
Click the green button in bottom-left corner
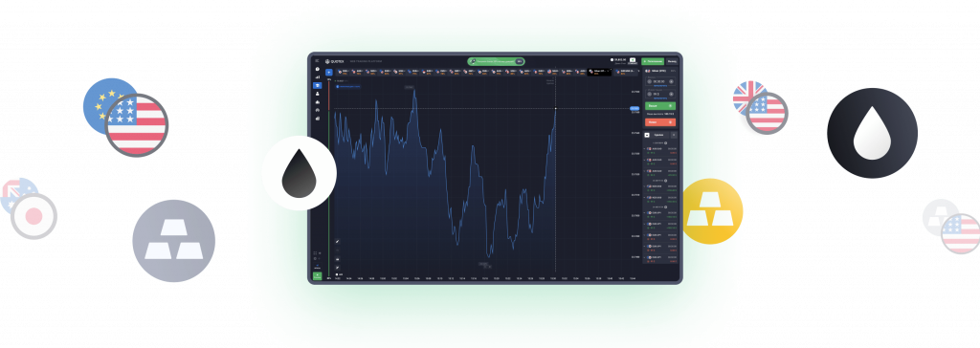tap(317, 275)
